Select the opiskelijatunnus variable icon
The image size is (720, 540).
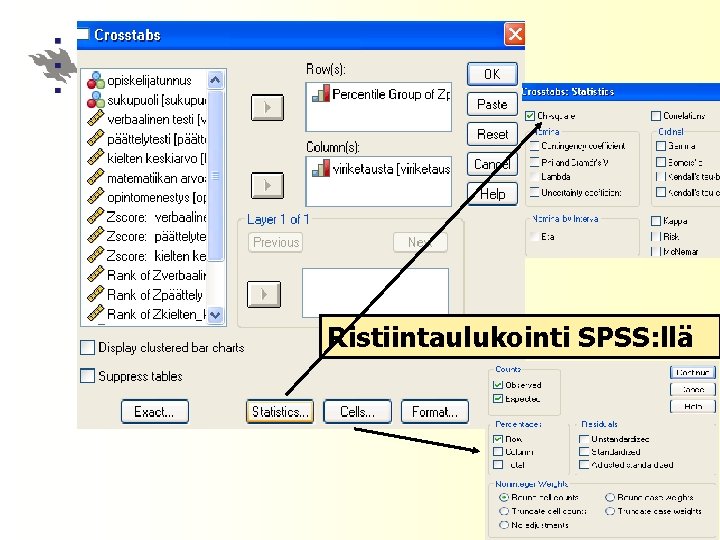pos(96,80)
